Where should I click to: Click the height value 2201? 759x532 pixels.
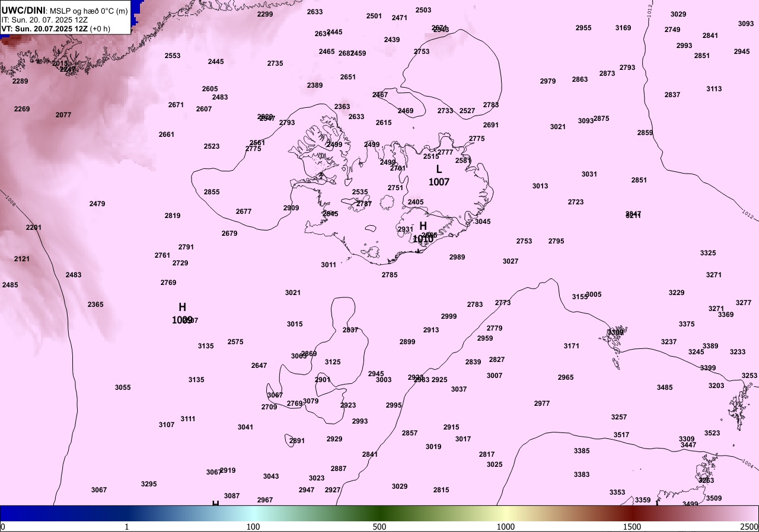point(34,227)
